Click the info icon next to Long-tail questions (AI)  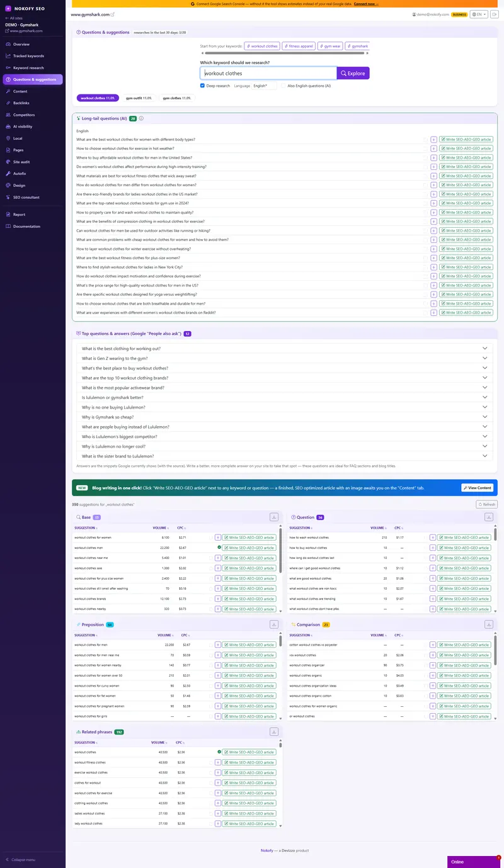coord(141,118)
